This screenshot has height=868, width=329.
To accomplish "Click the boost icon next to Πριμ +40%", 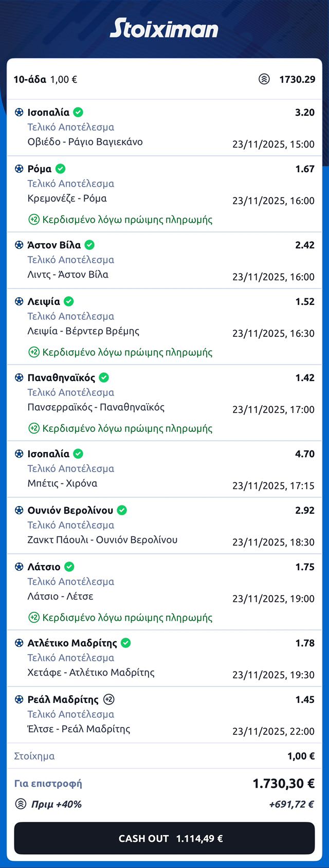I will pyautogui.click(x=21, y=804).
